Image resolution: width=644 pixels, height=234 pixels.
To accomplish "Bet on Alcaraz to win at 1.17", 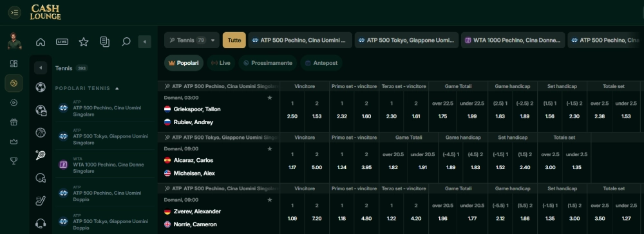I will click(x=292, y=162).
